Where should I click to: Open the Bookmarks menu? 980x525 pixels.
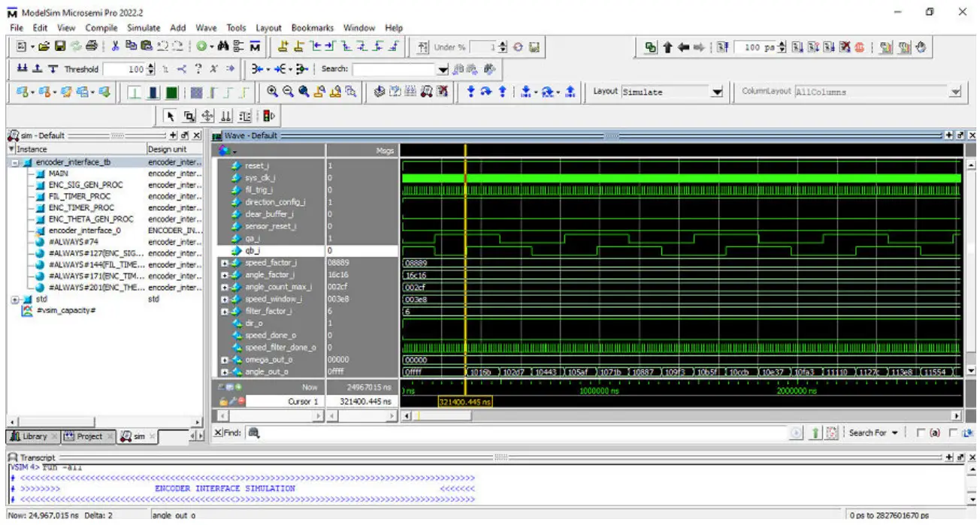[x=313, y=28]
